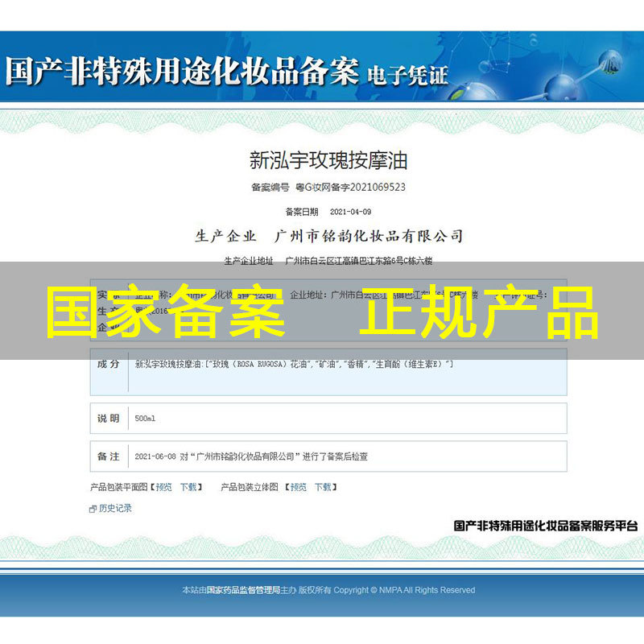Screen dimensions: 644x644
Task: Click the 国产非特殊用途化妆品备案服务平台 platform name
Action: [x=546, y=526]
